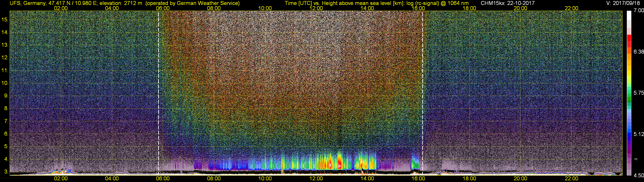
Task: Click the 06:00 label on top time axis
Action: [163, 8]
